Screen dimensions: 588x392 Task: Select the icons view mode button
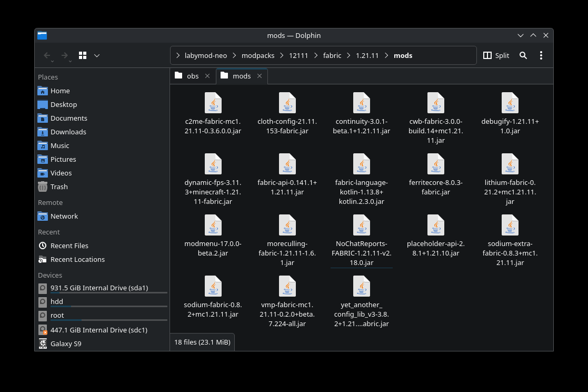83,55
